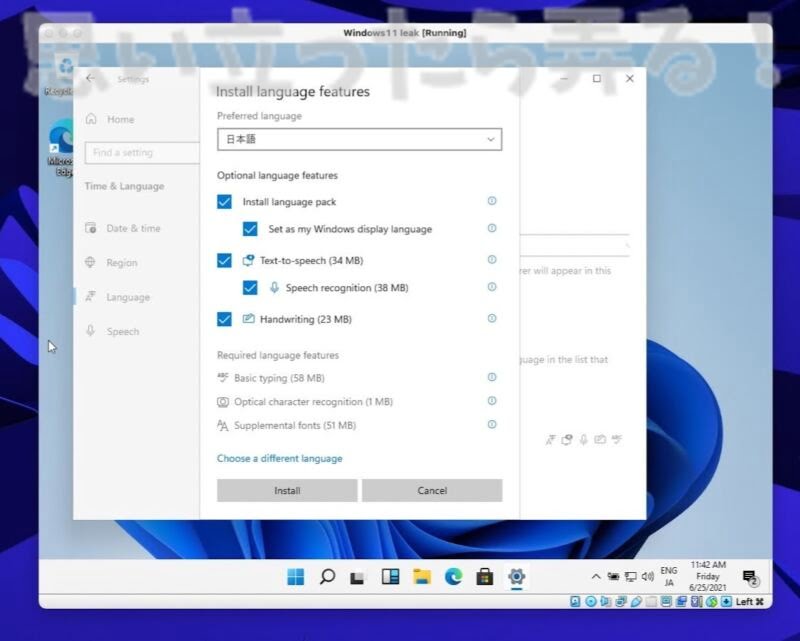
Task: Open Task View on taskbar
Action: coord(358,577)
